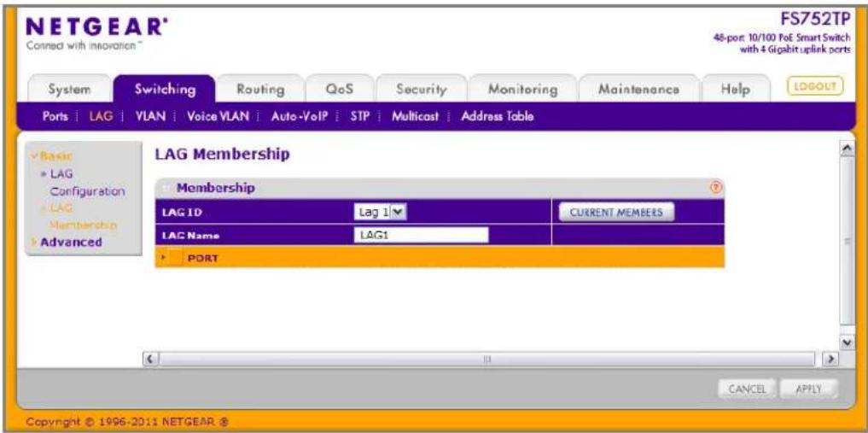Click the NETGEAR logo
The width and height of the screenshot is (868, 433).
pos(97,27)
